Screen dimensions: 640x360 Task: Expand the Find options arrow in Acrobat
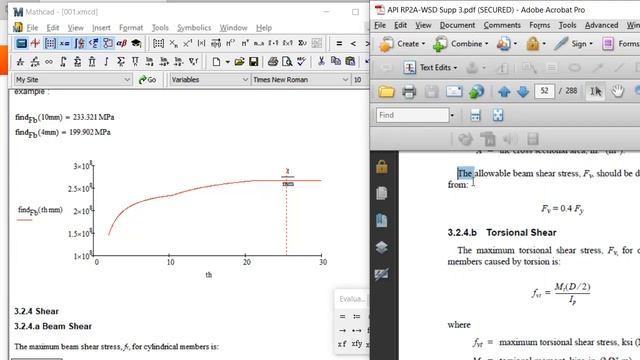click(452, 116)
